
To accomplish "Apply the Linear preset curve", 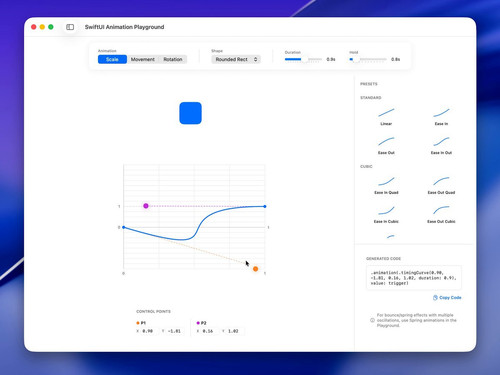I will point(386,116).
